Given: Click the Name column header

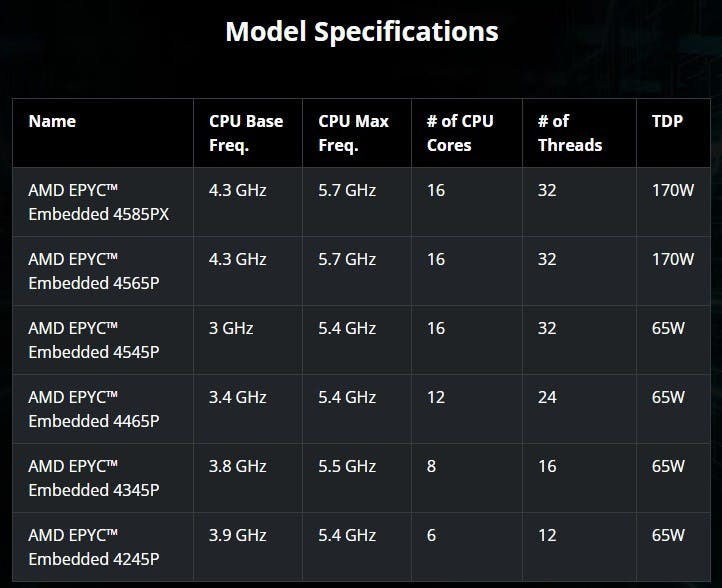Looking at the screenshot, I should pyautogui.click(x=52, y=122).
